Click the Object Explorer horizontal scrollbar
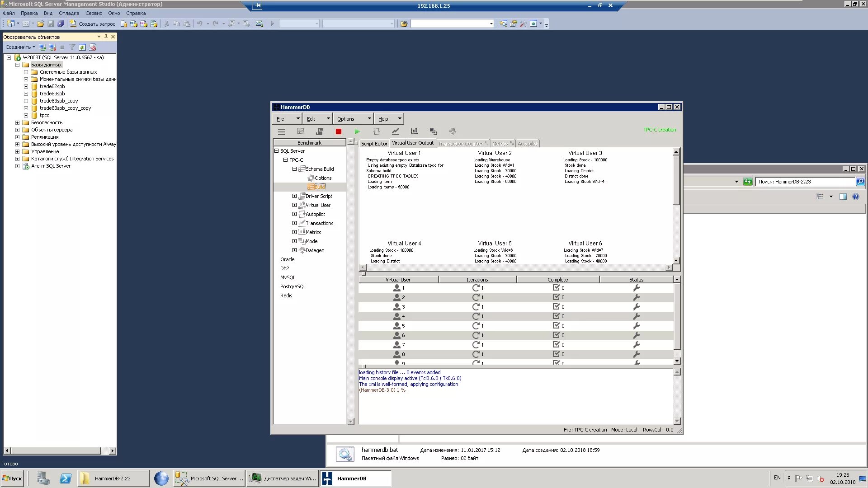Image resolution: width=868 pixels, height=488 pixels. (60, 451)
